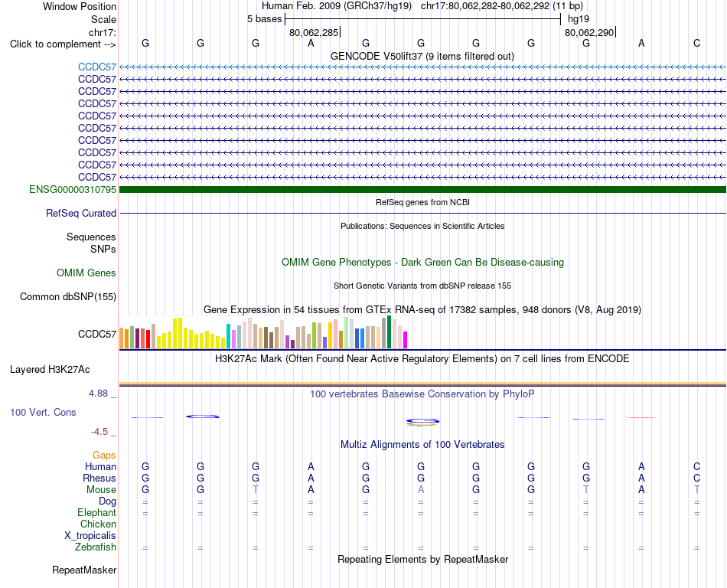Open the Layered H3K27Ac track label
The height and width of the screenshot is (588, 727).
point(50,369)
